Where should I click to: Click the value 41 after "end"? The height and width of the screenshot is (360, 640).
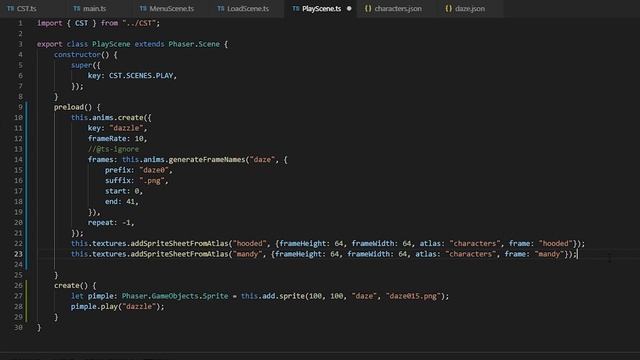(131, 202)
